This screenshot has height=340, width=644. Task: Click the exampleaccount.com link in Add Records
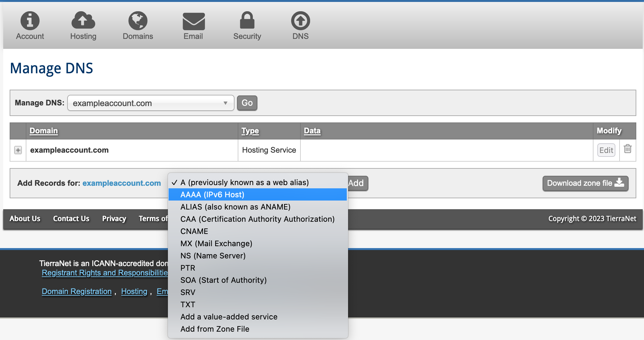point(122,183)
